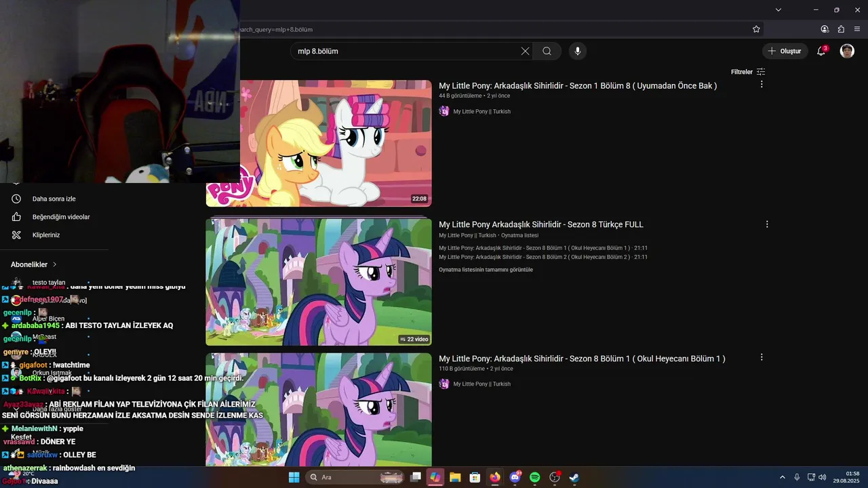The width and height of the screenshot is (868, 488).
Task: Open Spotify from taskbar
Action: pos(534,477)
